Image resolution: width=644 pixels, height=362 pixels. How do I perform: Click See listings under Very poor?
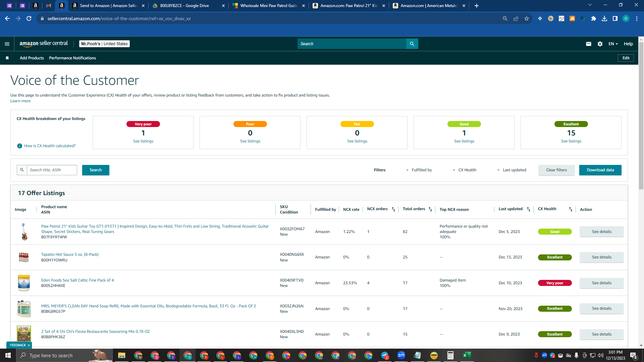[143, 141]
